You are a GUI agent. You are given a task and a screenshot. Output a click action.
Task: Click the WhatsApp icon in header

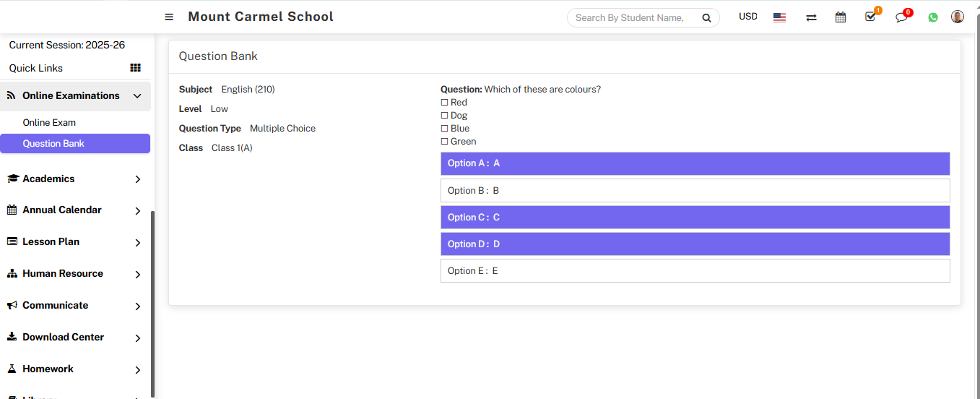(x=933, y=17)
